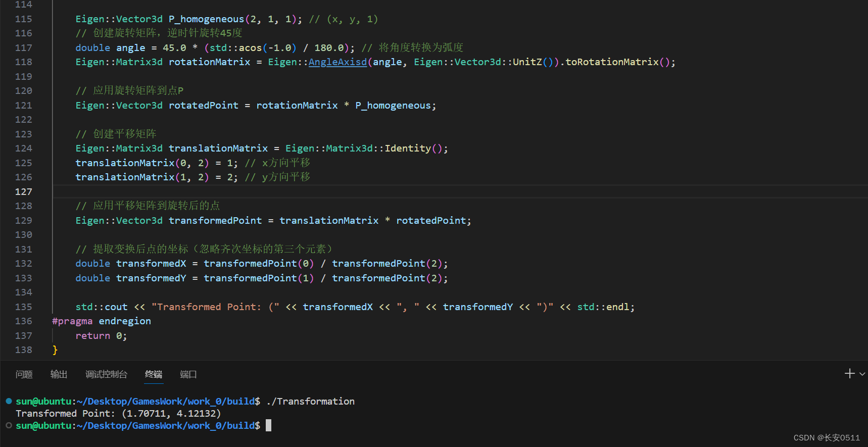Click 'rotatedPoint' declaration on line 121
Image resolution: width=868 pixels, height=447 pixels.
pos(204,106)
